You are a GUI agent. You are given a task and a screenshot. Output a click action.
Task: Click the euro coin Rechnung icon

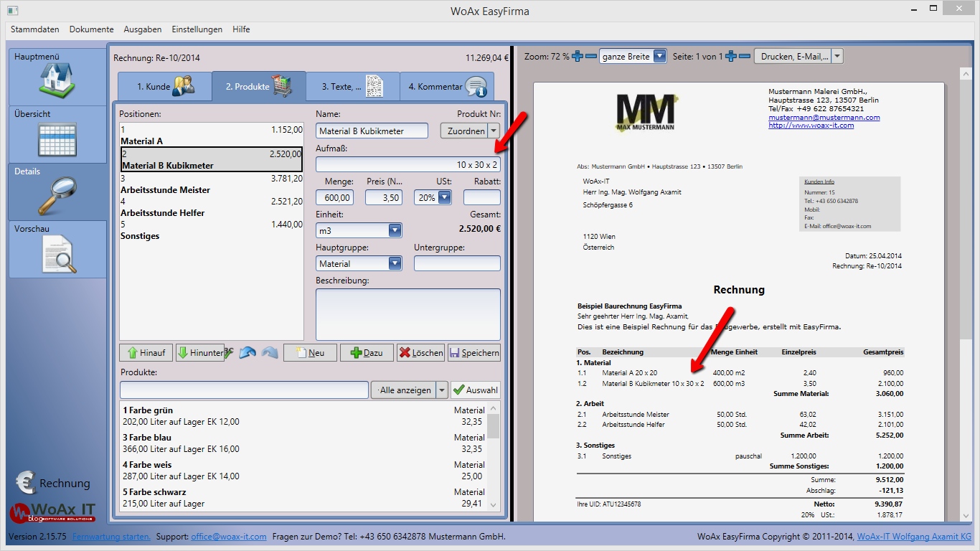(x=26, y=484)
